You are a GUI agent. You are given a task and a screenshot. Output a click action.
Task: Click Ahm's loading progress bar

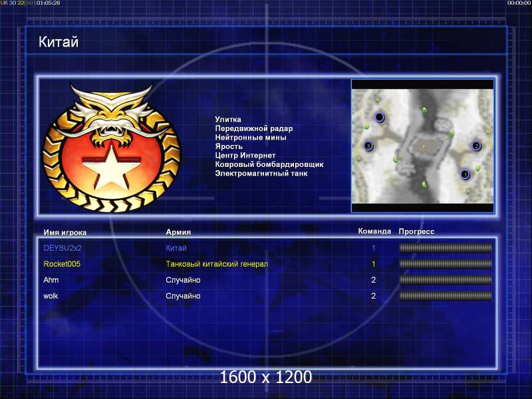point(446,280)
